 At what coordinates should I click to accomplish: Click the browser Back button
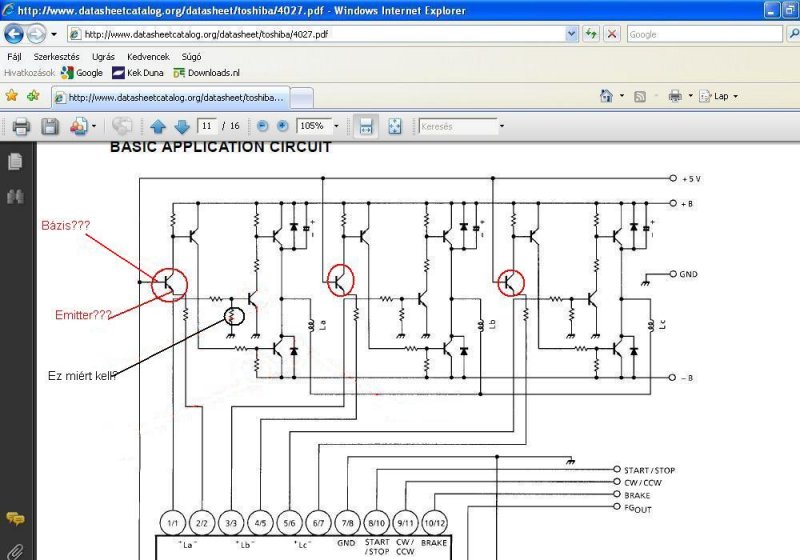pos(14,34)
